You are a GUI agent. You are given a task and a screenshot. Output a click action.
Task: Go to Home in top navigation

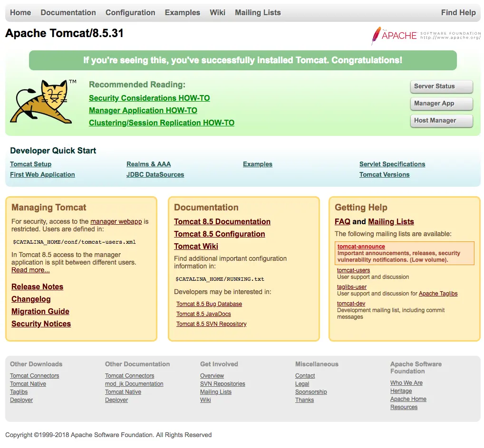(x=20, y=13)
